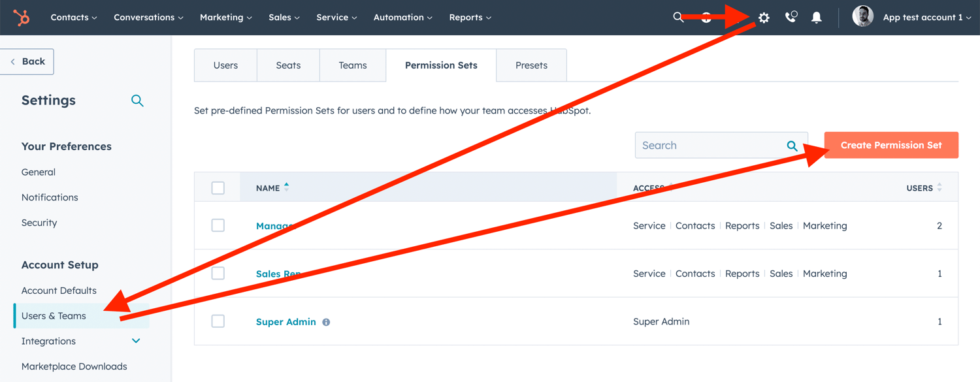The image size is (980, 382).
Task: Click the info icon next to Super Admin
Action: (x=327, y=322)
